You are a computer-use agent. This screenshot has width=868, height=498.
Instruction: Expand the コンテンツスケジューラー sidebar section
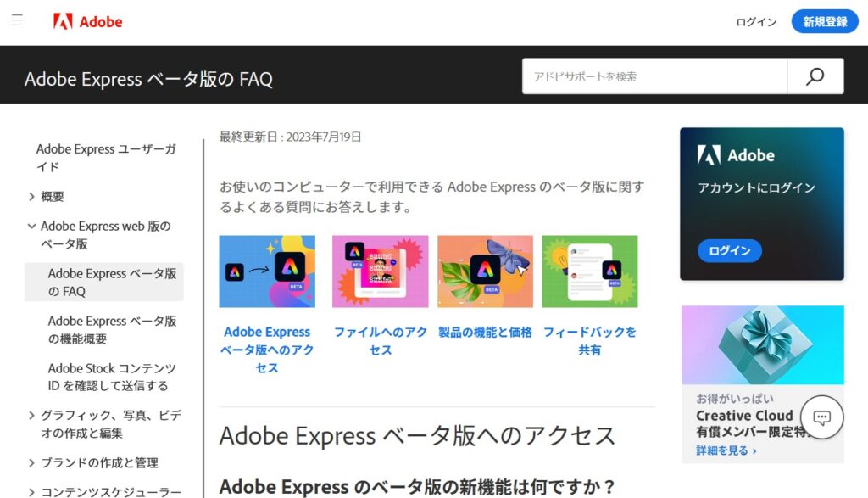pyautogui.click(x=31, y=492)
